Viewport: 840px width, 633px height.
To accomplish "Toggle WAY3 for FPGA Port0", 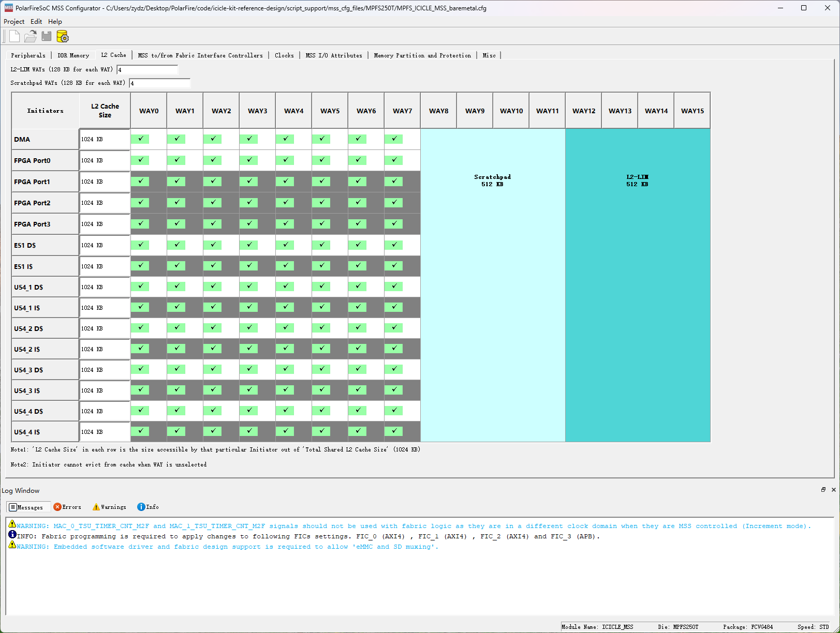I will [x=249, y=160].
